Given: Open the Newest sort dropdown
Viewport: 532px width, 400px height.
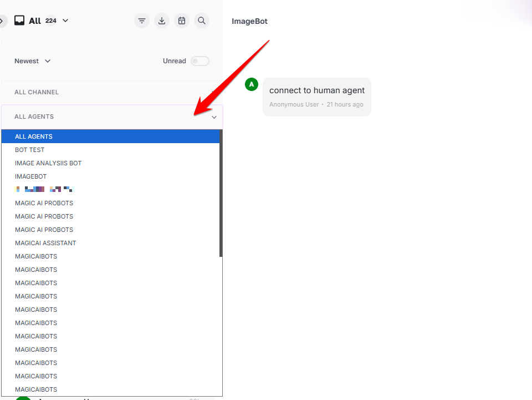Looking at the screenshot, I should [x=32, y=61].
